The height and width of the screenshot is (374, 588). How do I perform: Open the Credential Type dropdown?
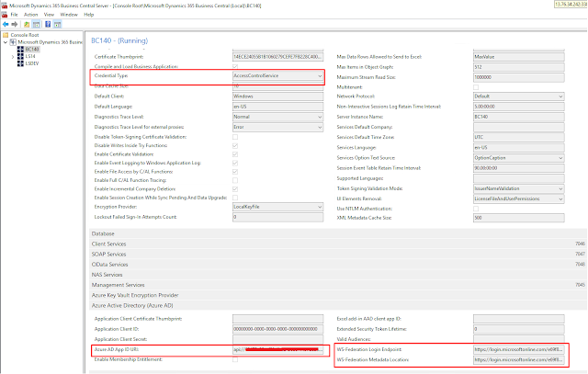click(x=277, y=75)
